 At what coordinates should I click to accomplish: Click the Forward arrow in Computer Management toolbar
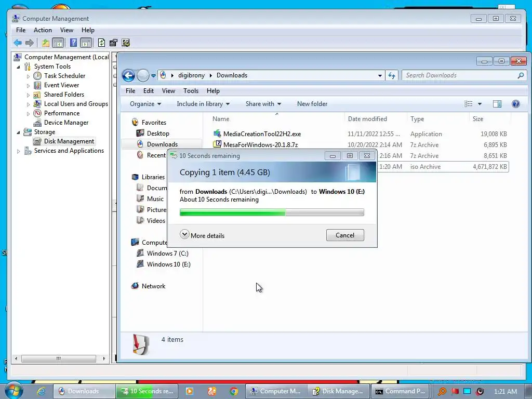point(30,43)
